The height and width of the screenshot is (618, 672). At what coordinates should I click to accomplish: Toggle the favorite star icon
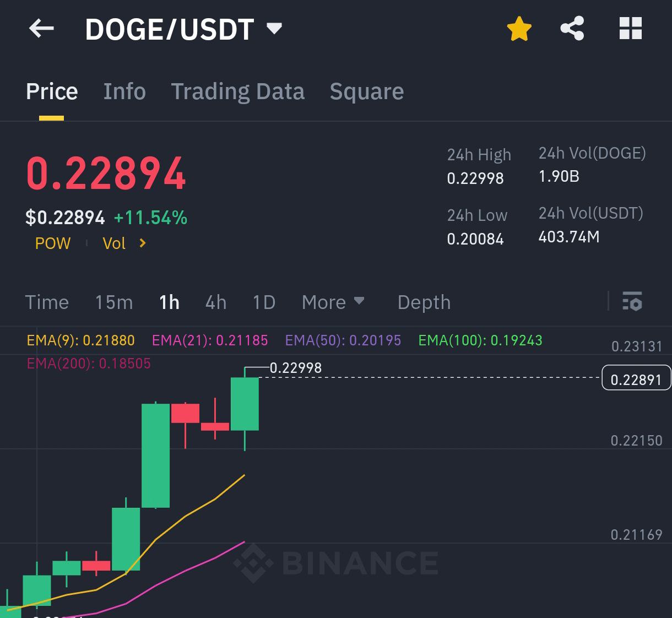pos(519,29)
